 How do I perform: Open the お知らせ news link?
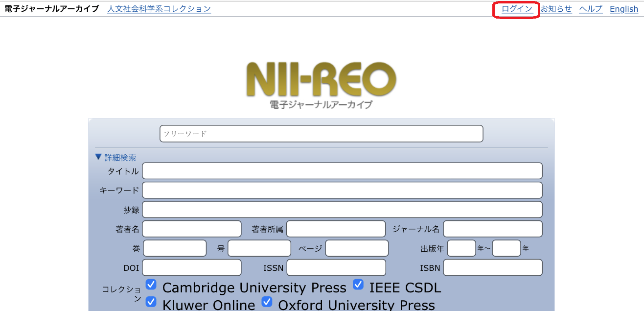pos(556,9)
